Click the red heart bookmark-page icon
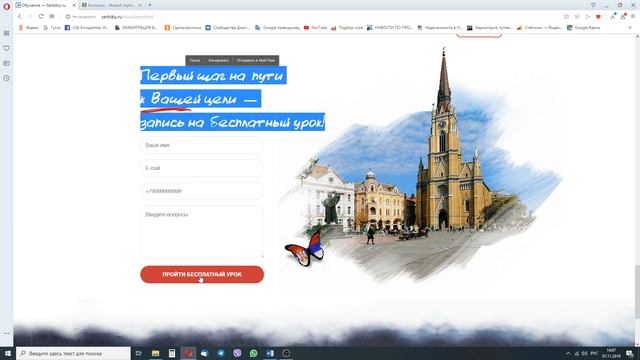This screenshot has width=640, height=360. point(598,17)
